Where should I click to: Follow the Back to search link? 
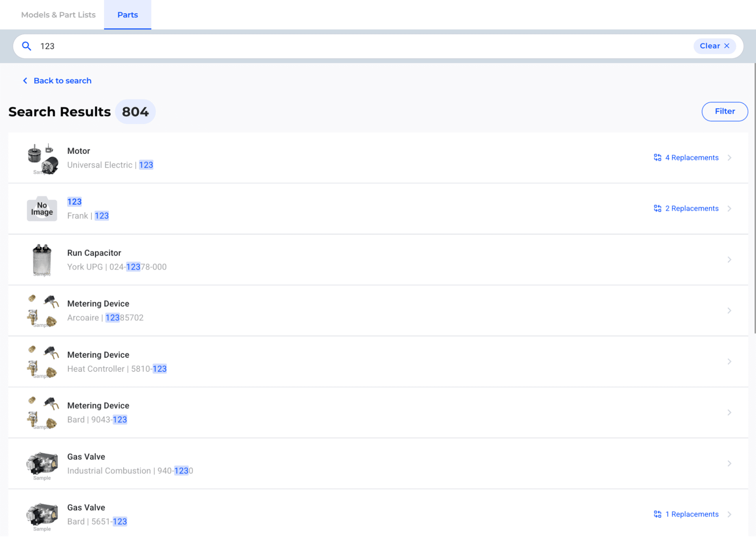pyautogui.click(x=62, y=81)
